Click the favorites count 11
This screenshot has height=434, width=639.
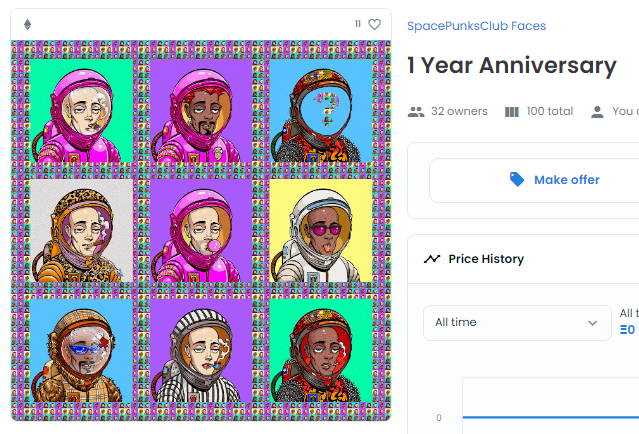(358, 24)
